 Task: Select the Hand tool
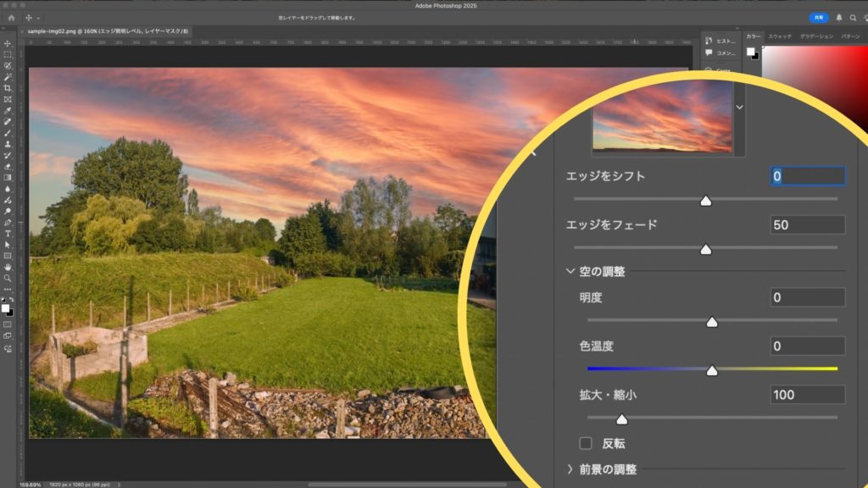coord(8,266)
